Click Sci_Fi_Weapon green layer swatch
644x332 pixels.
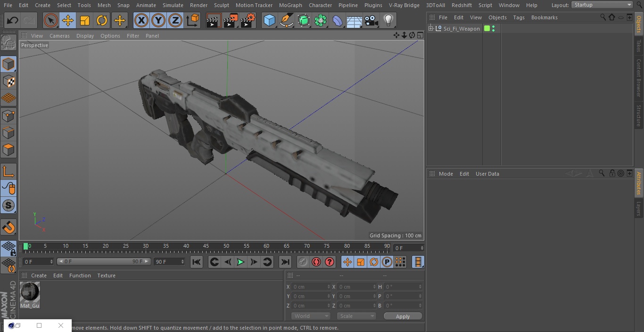[x=487, y=29]
